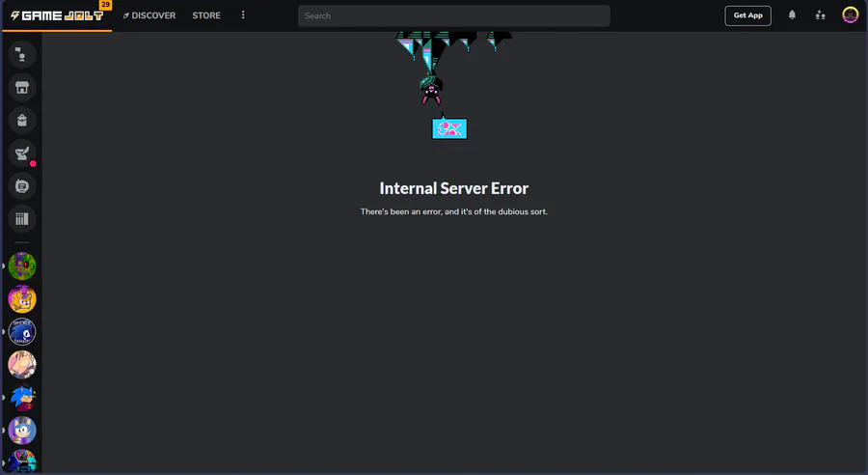This screenshot has width=868, height=475.
Task: Open the Store page
Action: [x=206, y=15]
